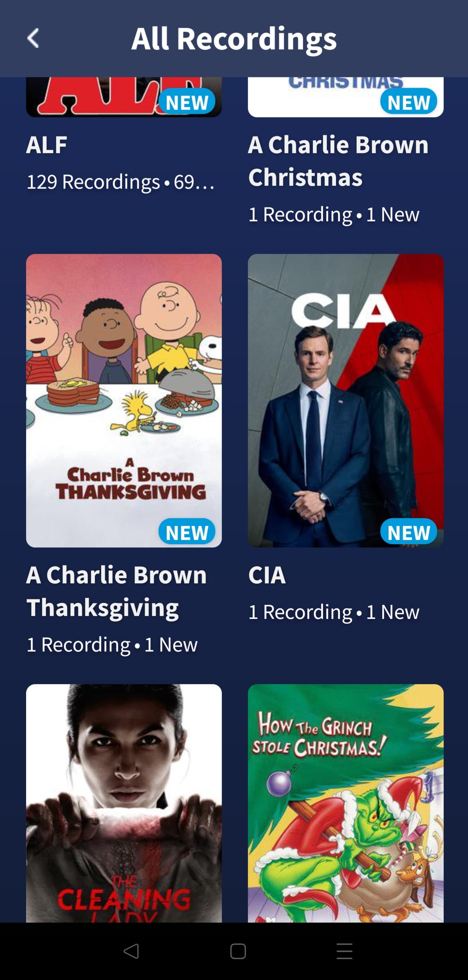This screenshot has width=468, height=980.
Task: Open the ALF poster thumbnail
Action: point(124,97)
